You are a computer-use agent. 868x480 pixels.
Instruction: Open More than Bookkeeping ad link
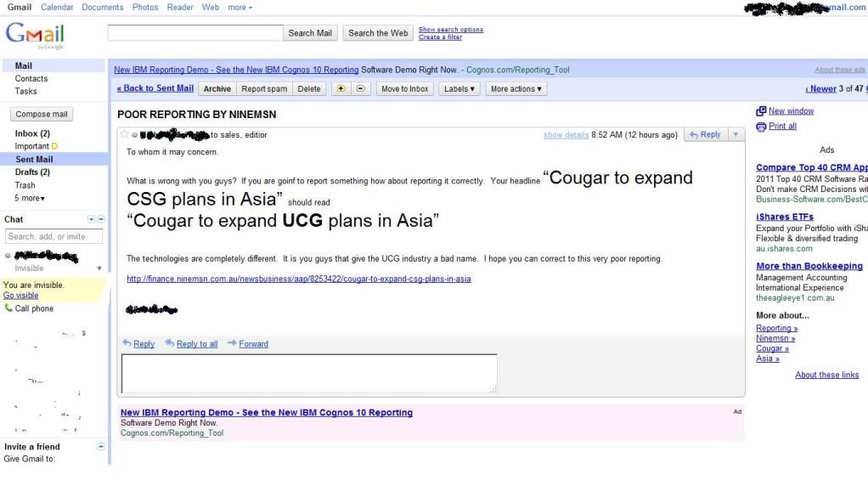coord(809,266)
